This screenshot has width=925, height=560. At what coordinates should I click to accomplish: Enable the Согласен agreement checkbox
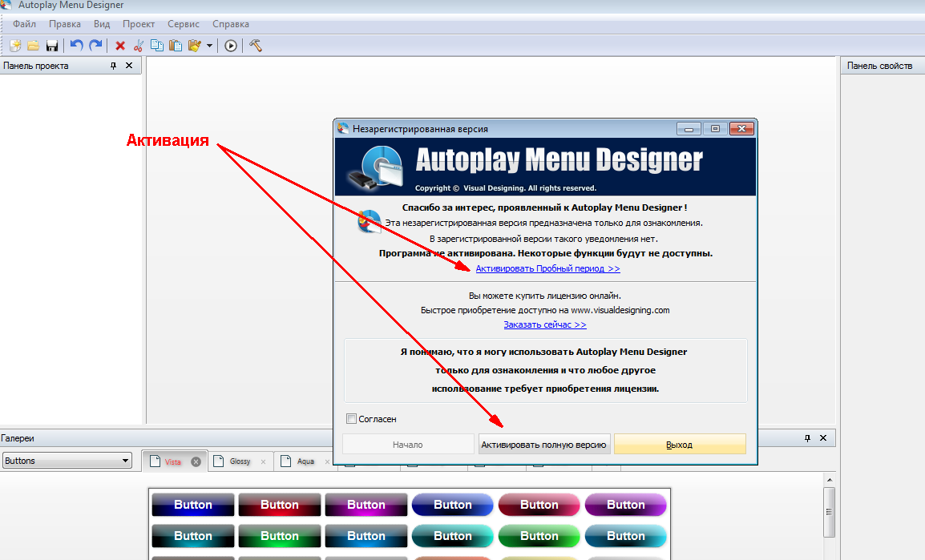350,418
